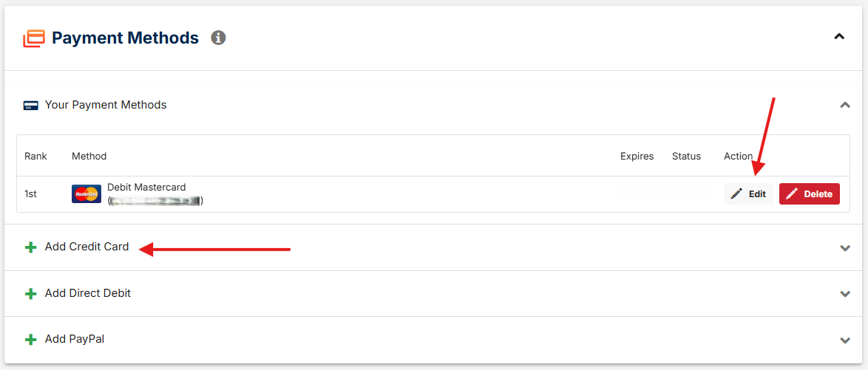Click the card icon beside Your Payment Methods

coord(30,105)
